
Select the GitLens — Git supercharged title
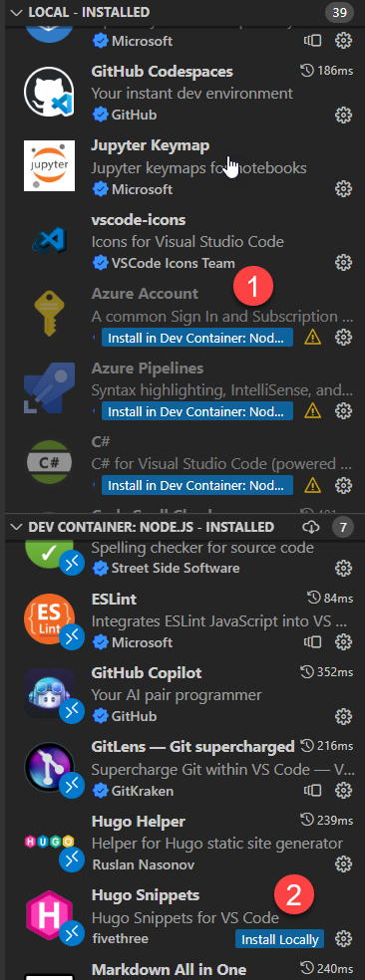[x=192, y=746]
